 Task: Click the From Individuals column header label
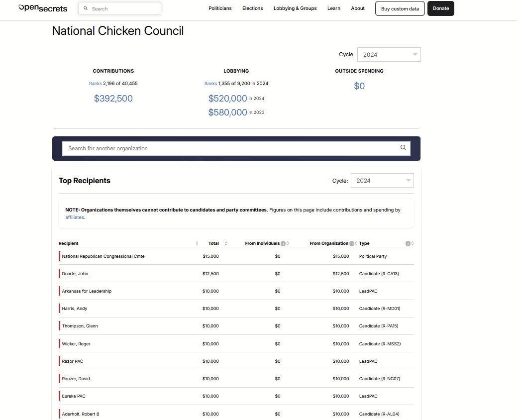coord(262,243)
